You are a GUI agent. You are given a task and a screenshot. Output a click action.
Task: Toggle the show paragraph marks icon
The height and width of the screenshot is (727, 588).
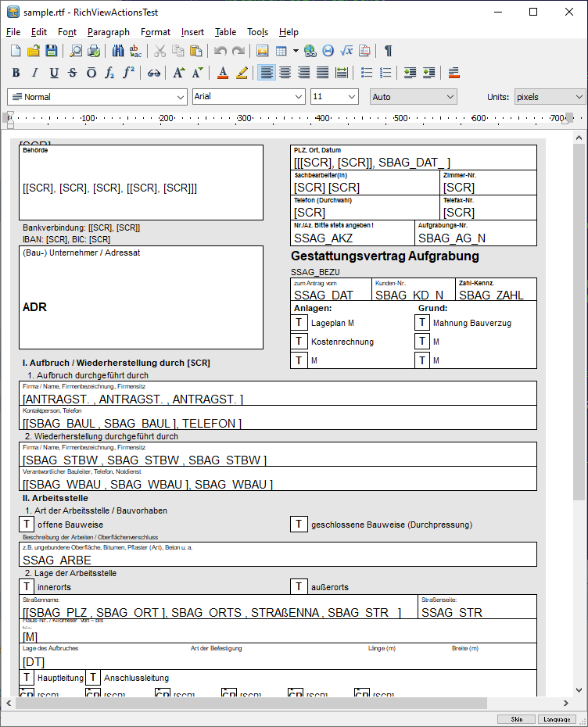[x=388, y=51]
